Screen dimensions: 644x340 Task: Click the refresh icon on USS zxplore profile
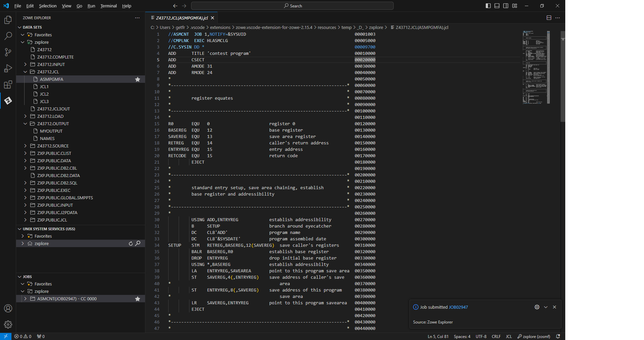(x=131, y=243)
